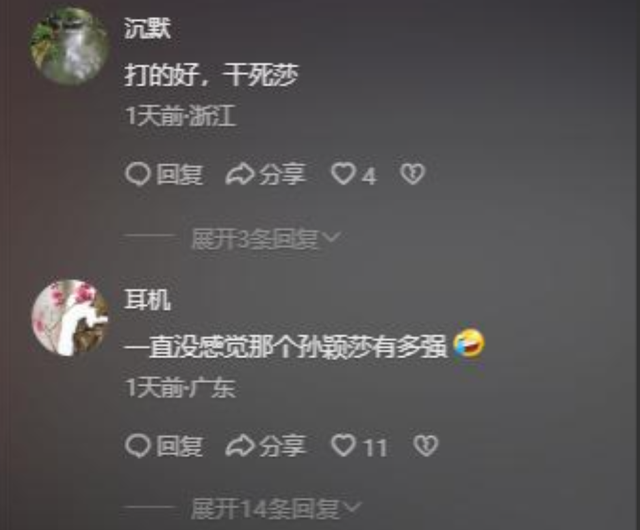
Task: Click 分享 text under 耳机's comment
Action: pyautogui.click(x=282, y=446)
